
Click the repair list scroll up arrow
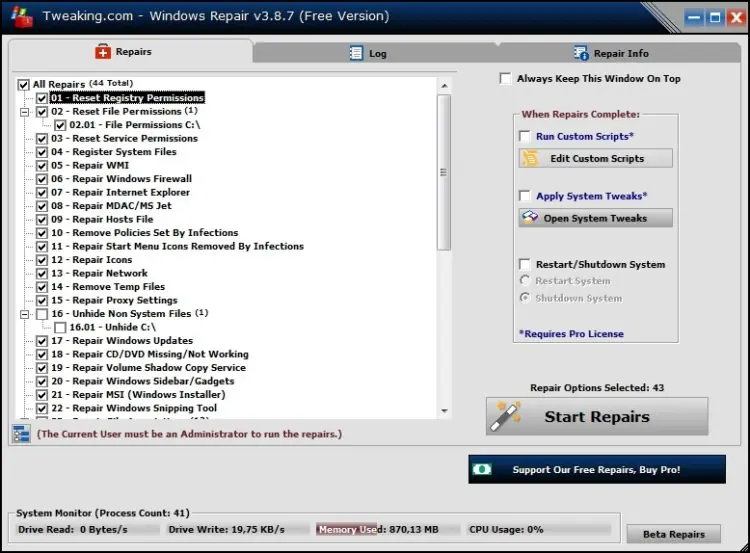tap(444, 86)
